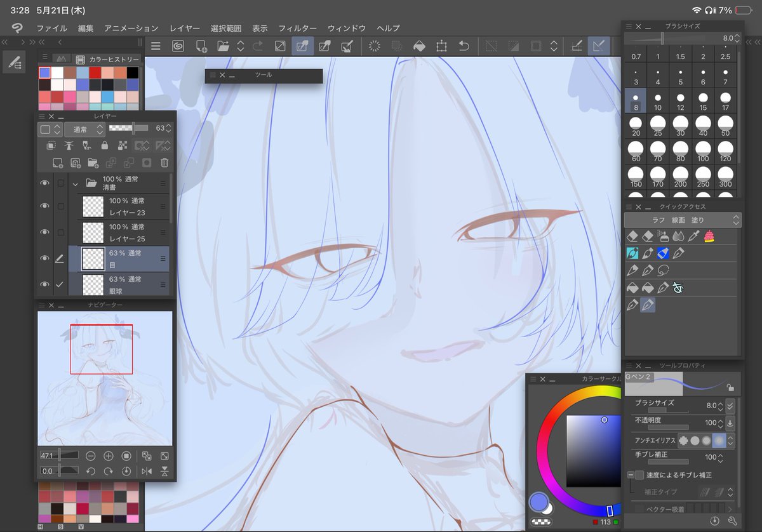Click the clear/loading spinner icon in command bar
The height and width of the screenshot is (532, 762).
375,46
